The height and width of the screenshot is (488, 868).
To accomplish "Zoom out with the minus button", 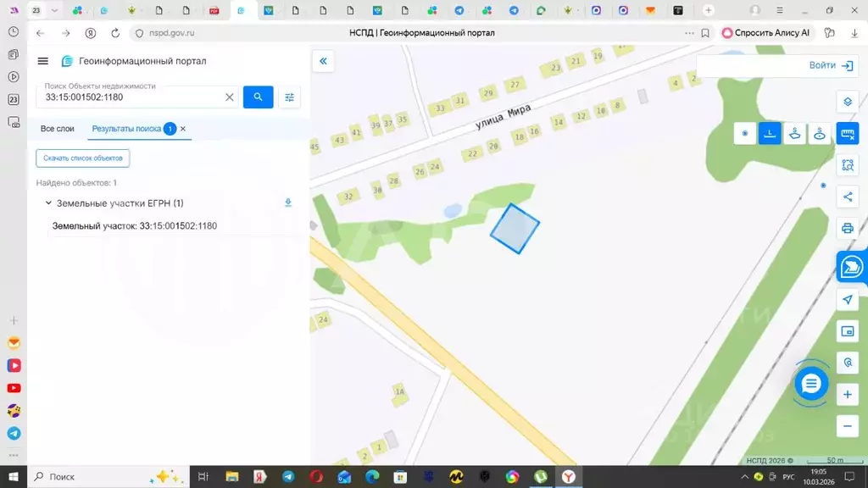I will pos(848,426).
